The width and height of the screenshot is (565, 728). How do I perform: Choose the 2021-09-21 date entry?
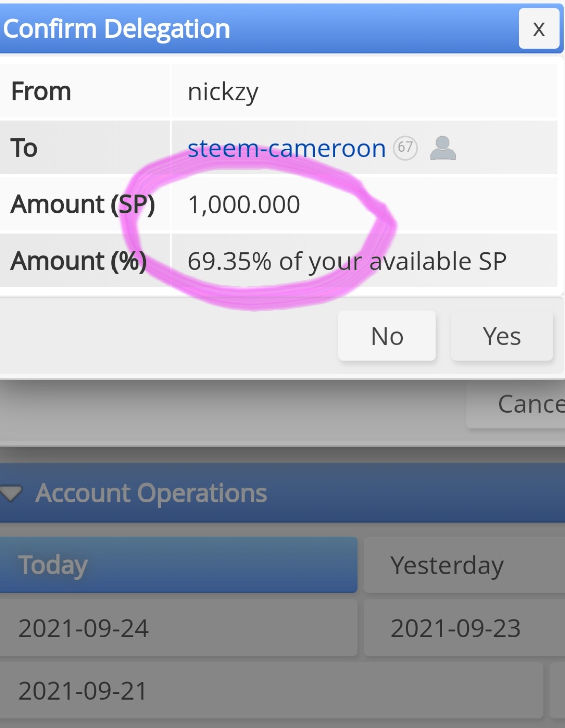point(271,691)
